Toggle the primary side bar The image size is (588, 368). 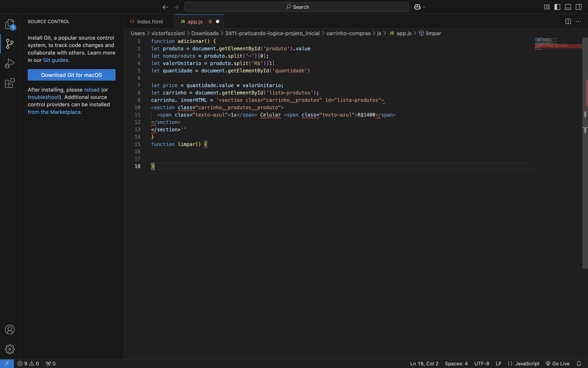(557, 7)
